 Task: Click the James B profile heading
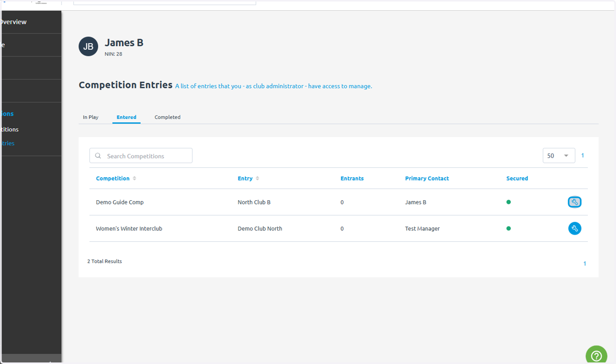coord(124,43)
